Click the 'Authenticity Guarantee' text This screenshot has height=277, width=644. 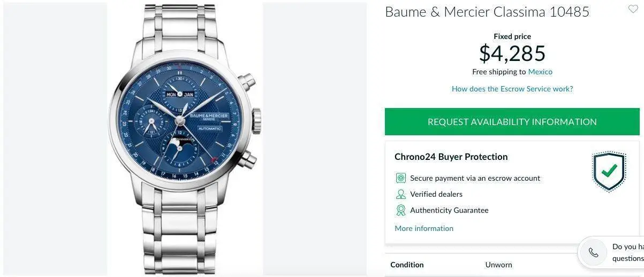(449, 210)
